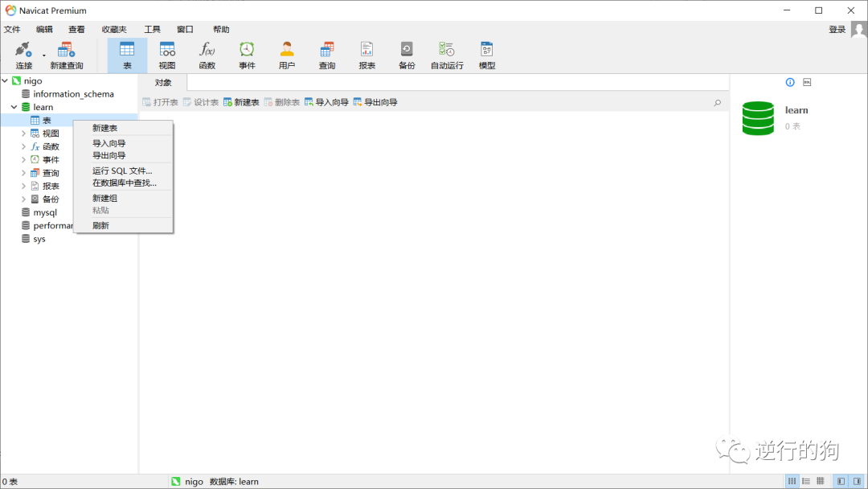Select the Table (表) toolbar icon
The width and height of the screenshot is (868, 489).
(127, 55)
